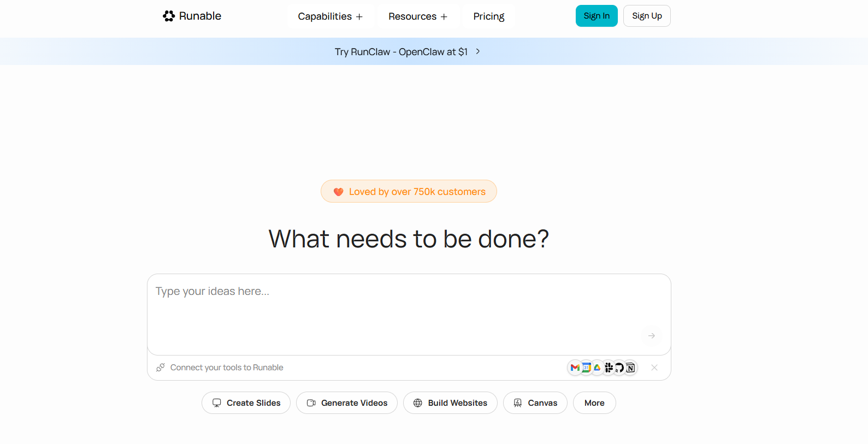Choose the Generate Videos option

click(x=347, y=403)
